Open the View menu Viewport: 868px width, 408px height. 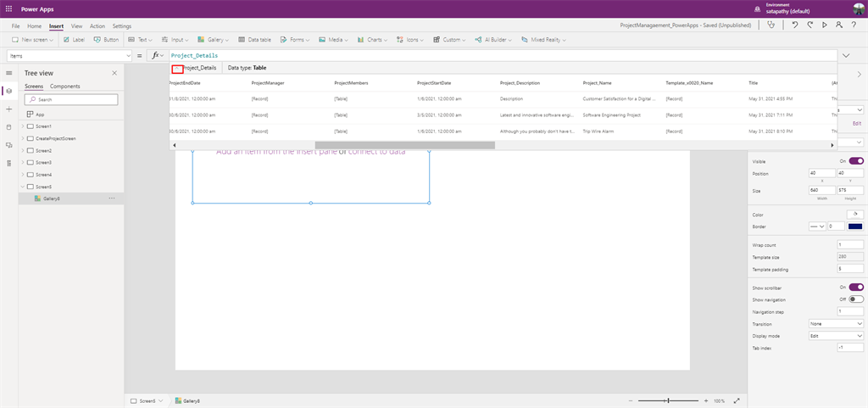[x=77, y=26]
